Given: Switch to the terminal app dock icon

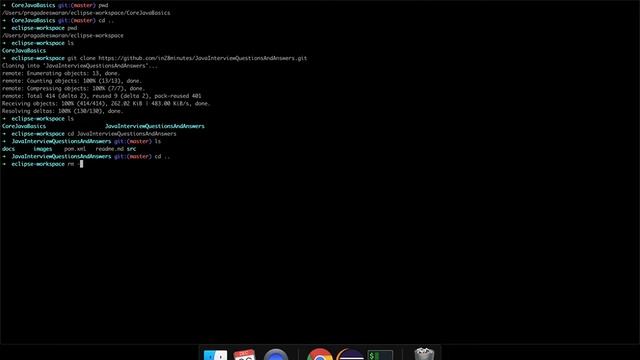Looking at the screenshot, I should (380, 355).
